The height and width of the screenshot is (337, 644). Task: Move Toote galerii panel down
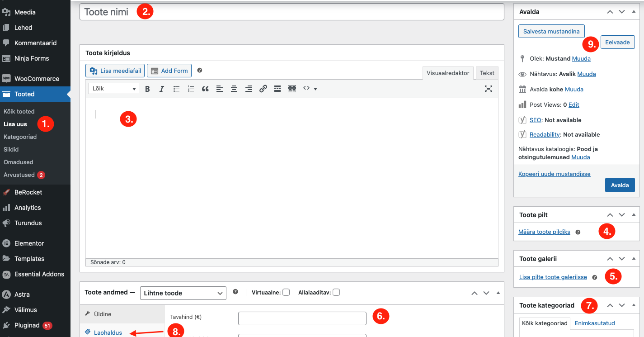coord(622,259)
